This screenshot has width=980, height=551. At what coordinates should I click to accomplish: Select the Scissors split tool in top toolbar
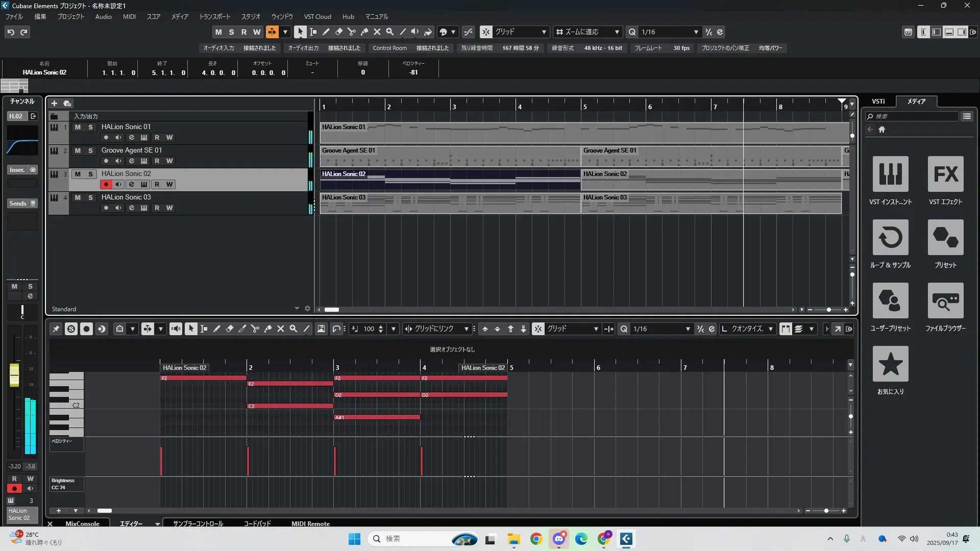[351, 32]
